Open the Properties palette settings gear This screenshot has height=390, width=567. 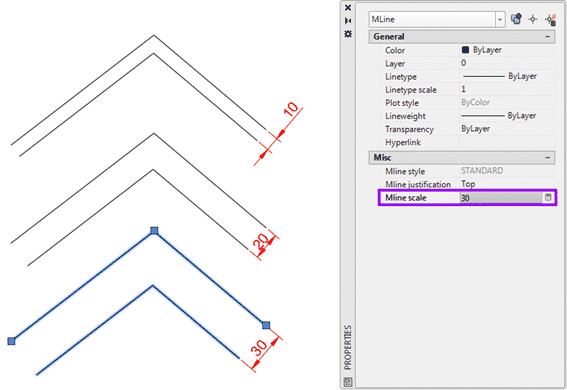[x=348, y=34]
